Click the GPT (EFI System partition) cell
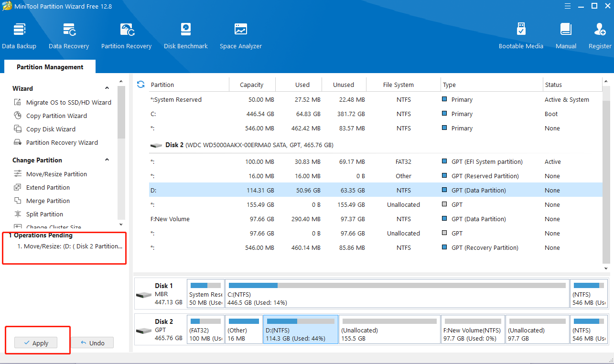The height and width of the screenshot is (364, 614). coord(487,161)
